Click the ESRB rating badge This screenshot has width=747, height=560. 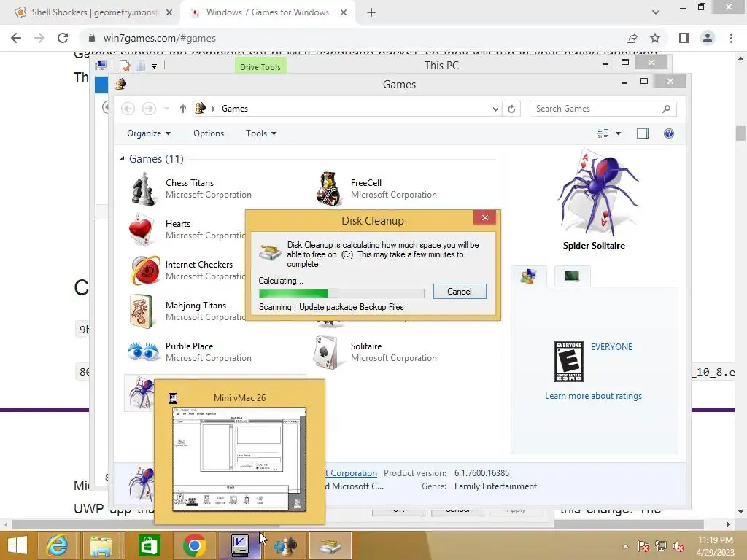click(x=569, y=362)
